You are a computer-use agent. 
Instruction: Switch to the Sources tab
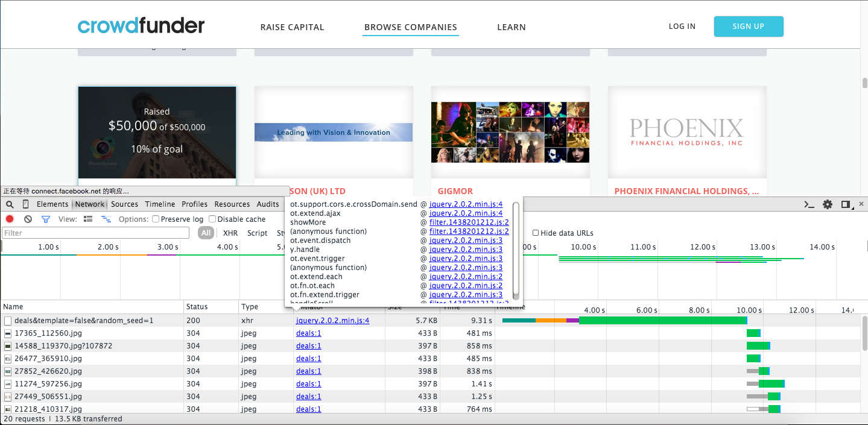click(124, 204)
